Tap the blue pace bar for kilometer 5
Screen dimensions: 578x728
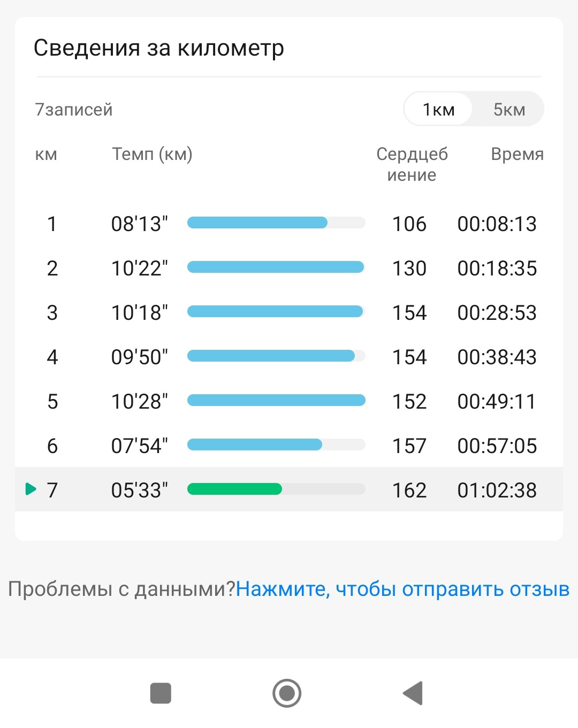[276, 400]
